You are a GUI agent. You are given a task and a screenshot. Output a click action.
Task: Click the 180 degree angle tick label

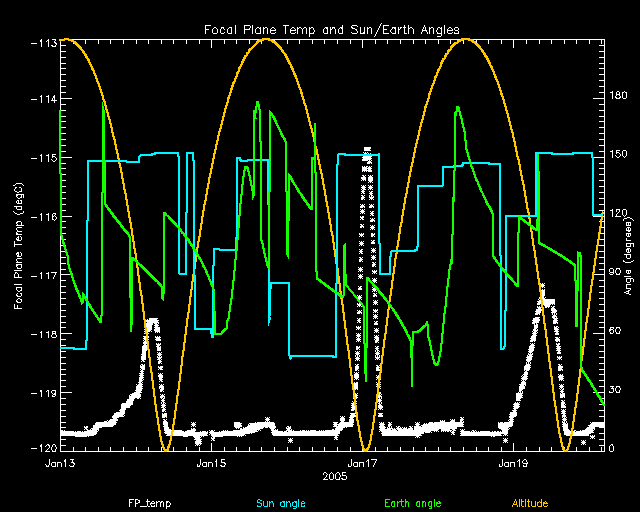(x=617, y=97)
